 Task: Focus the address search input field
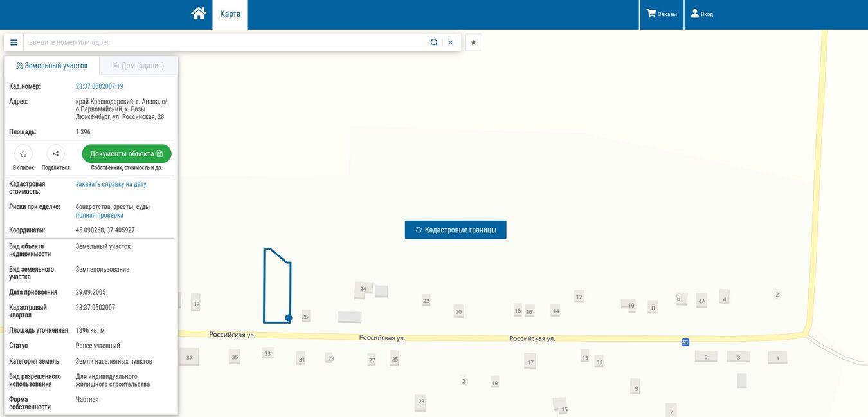[x=225, y=42]
